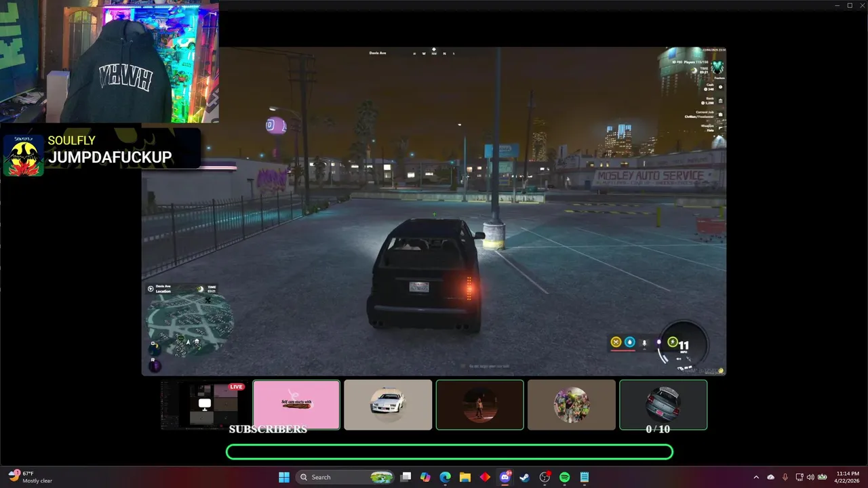Image resolution: width=868 pixels, height=488 pixels.
Task: Click the Davis Ave street name at top
Action: tap(378, 53)
